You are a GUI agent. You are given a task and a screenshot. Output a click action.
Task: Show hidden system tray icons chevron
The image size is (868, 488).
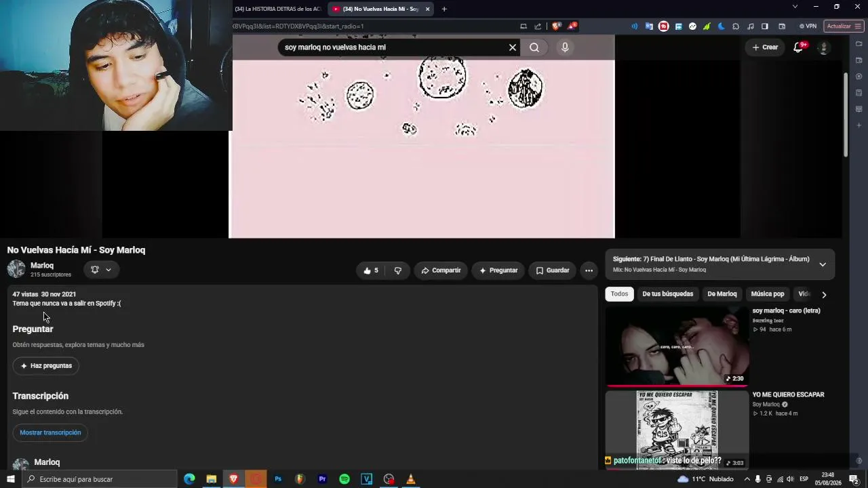pos(747,479)
